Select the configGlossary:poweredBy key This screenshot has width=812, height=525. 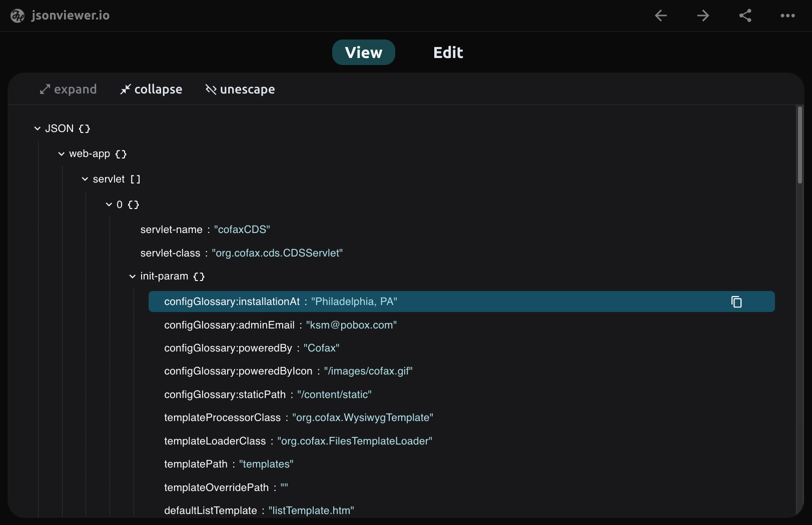(228, 348)
